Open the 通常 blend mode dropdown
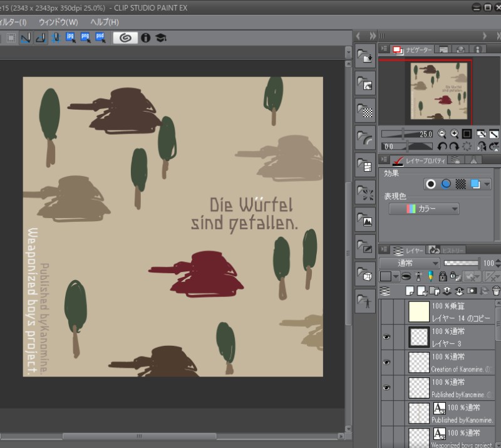This screenshot has width=501, height=448. click(409, 263)
